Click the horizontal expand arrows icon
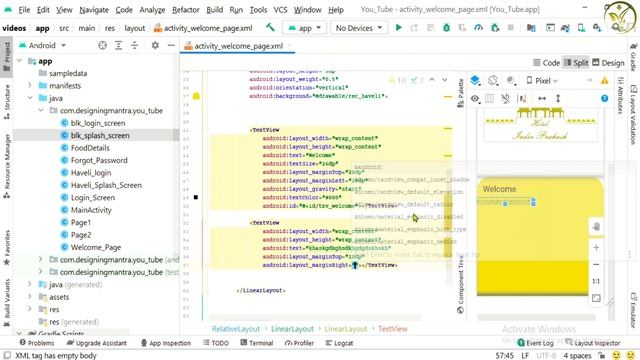This screenshot has width=640, height=360. coord(542,98)
